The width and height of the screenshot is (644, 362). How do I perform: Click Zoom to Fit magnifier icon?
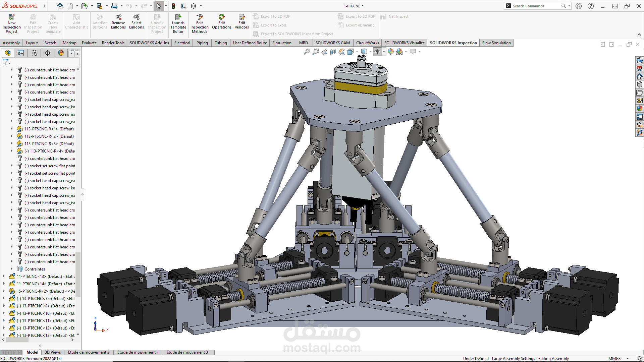coord(307,52)
